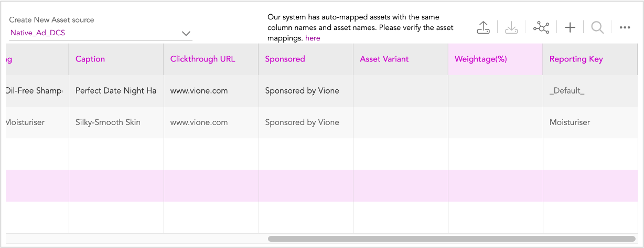Click the Reporting Key column header
Screen dimensions: 644x248
click(x=591, y=59)
